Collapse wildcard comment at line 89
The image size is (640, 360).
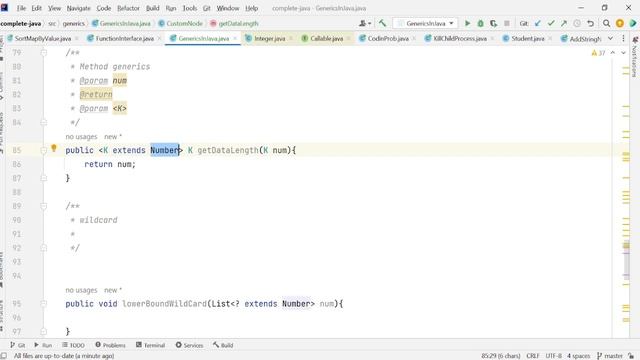pos(44,206)
